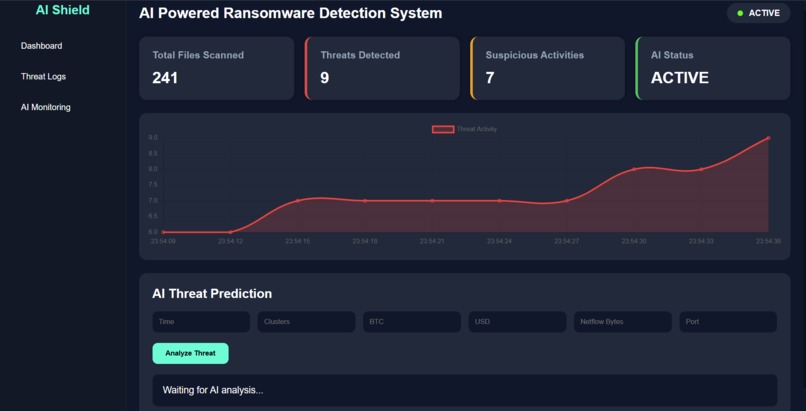
Task: Select the AI Status card
Action: click(713, 68)
